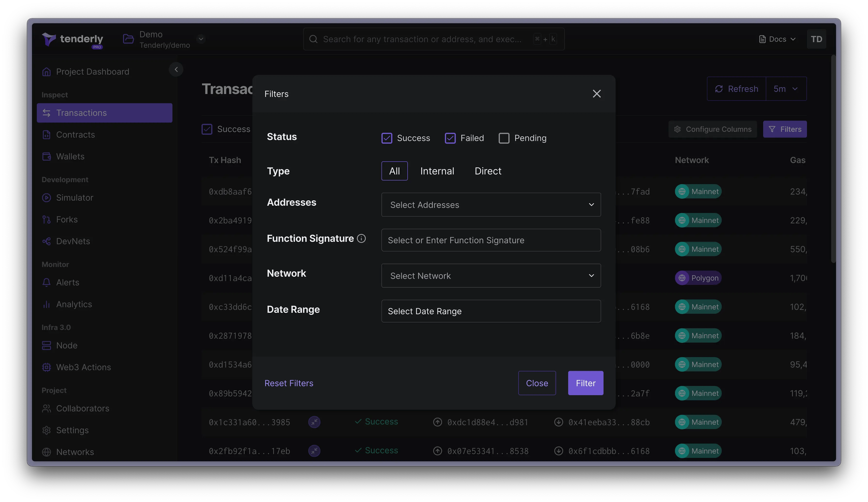Click the Mainnet badge in the 0x1c331a60 row
The image size is (868, 502).
pos(698,422)
